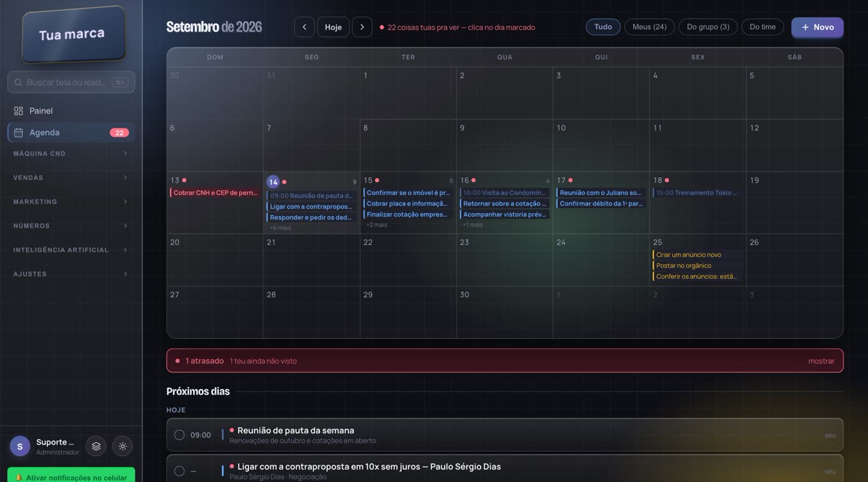Screen dimensions: 868x482
Task: Expand AJUSTES section
Action: click(x=71, y=274)
